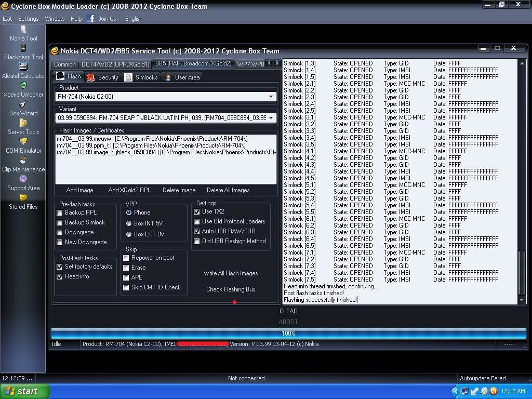Click the Exit menu item

[7, 19]
